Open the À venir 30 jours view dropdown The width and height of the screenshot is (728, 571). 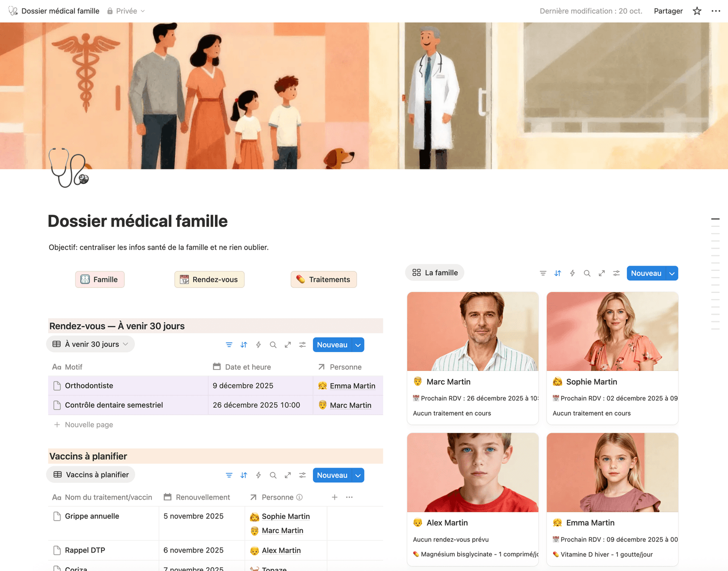click(91, 344)
